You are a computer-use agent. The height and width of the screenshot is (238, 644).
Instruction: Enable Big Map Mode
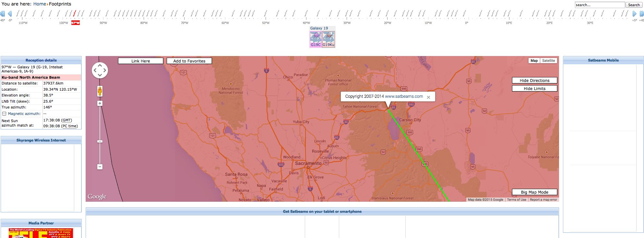534,192
